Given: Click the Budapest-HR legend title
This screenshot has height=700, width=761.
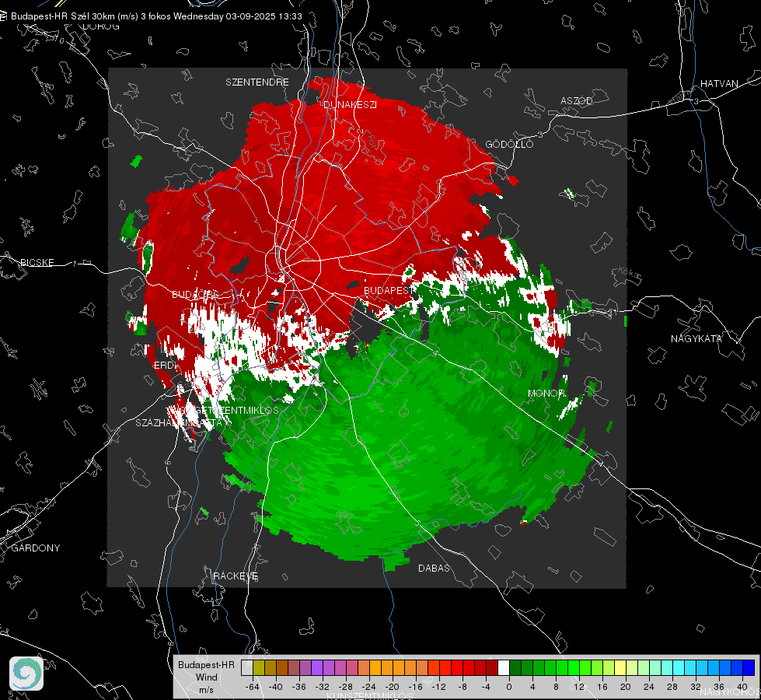Looking at the screenshot, I should point(206,665).
